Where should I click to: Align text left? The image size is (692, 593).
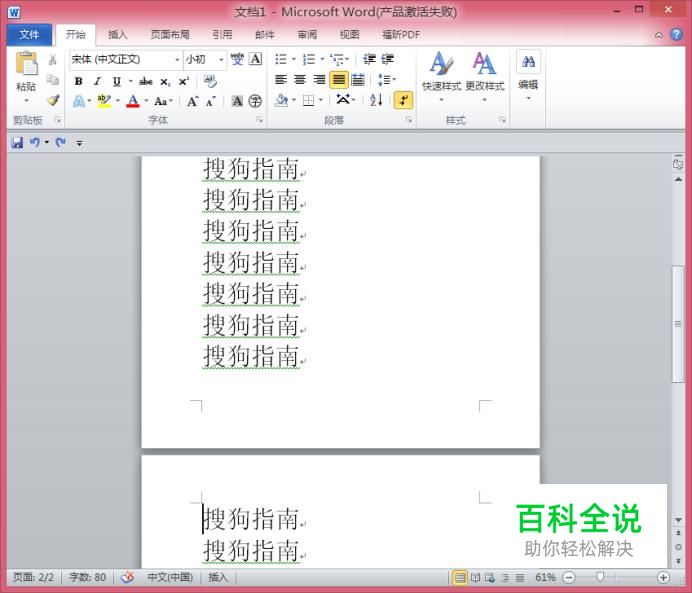281,80
